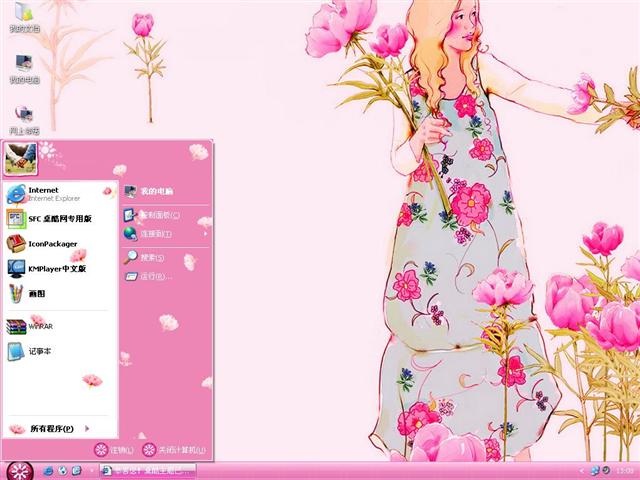Expand 连接到(T) submenu
Image resolution: width=640 pixels, height=480 pixels.
point(166,234)
